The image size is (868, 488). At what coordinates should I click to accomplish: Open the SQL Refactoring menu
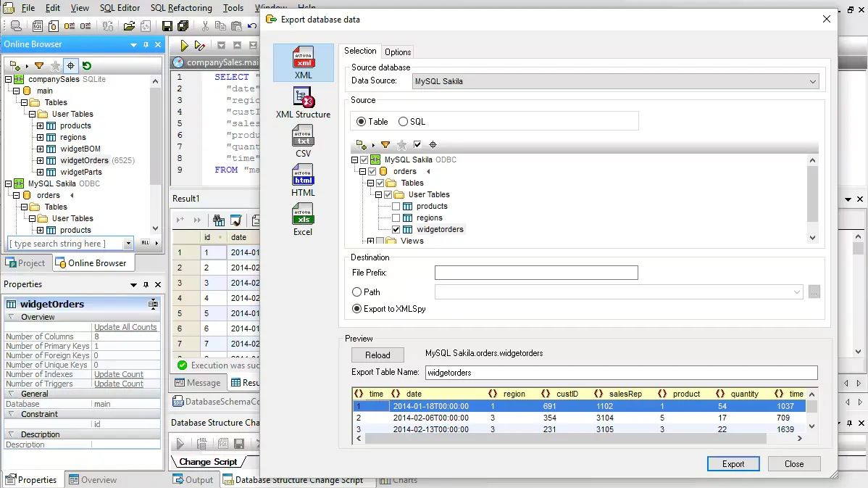(181, 8)
